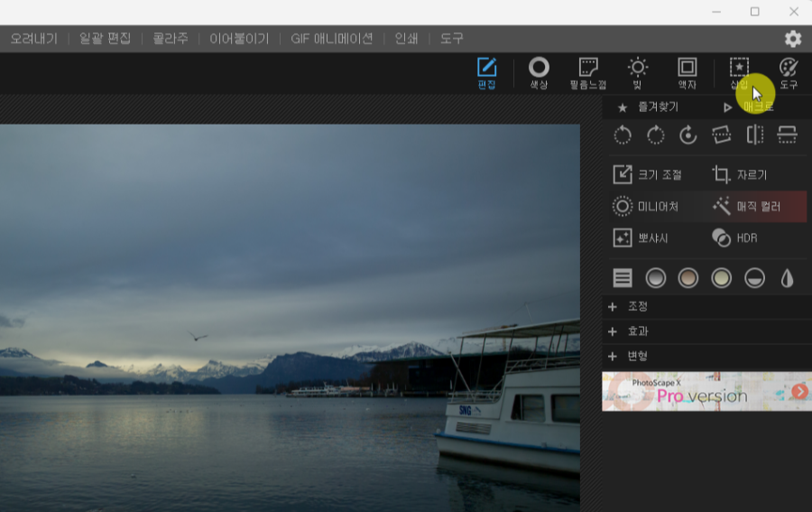Screen dimensions: 812x512
Task: Click the 자르기 crop button
Action: pyautogui.click(x=740, y=174)
